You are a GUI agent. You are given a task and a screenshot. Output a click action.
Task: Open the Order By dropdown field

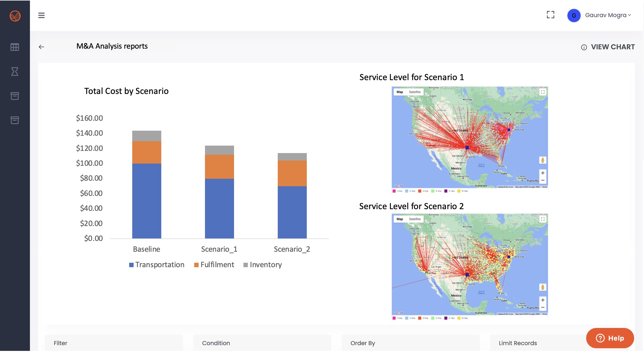[411, 343]
